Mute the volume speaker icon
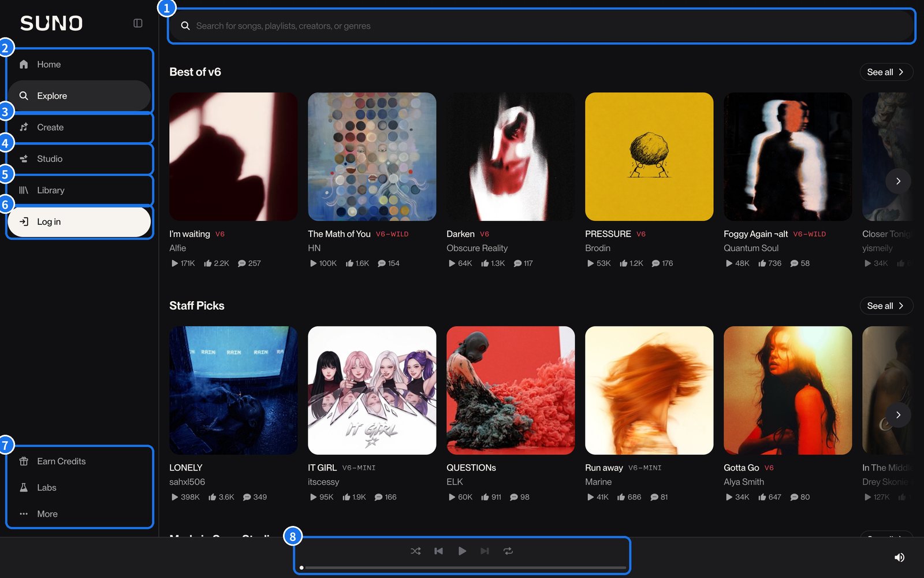 click(x=899, y=557)
